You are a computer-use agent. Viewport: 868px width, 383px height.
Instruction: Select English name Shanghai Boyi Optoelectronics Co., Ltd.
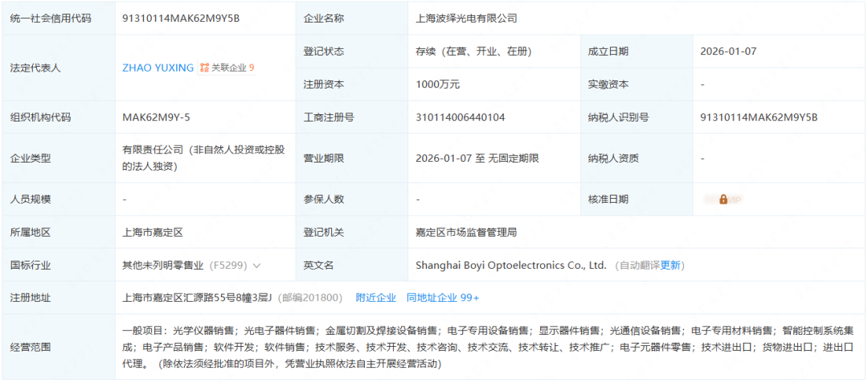click(x=511, y=266)
